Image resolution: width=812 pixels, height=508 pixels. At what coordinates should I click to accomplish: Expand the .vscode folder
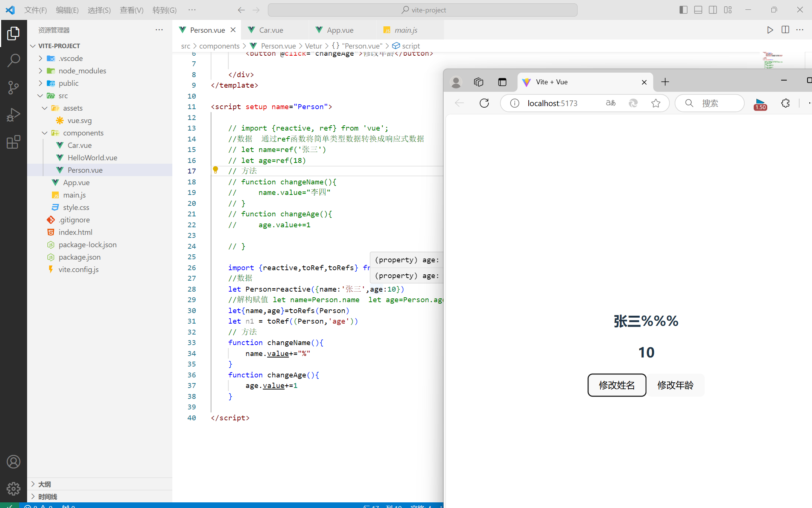(41, 58)
